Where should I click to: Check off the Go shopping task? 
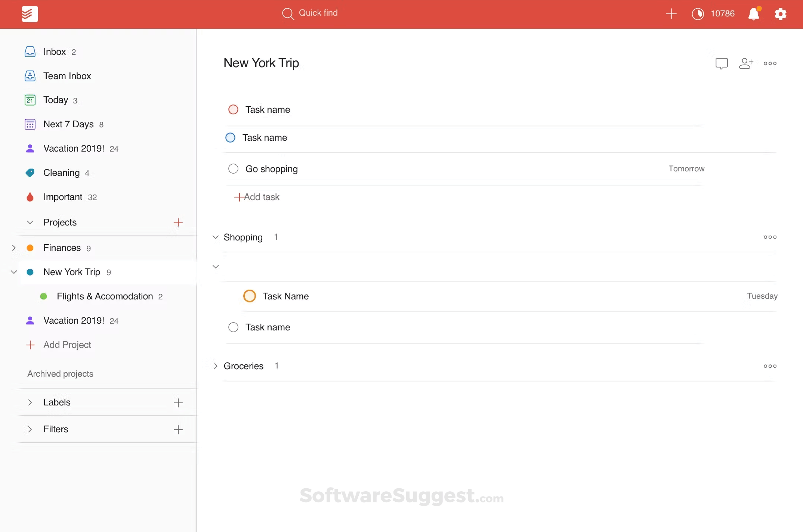point(233,168)
